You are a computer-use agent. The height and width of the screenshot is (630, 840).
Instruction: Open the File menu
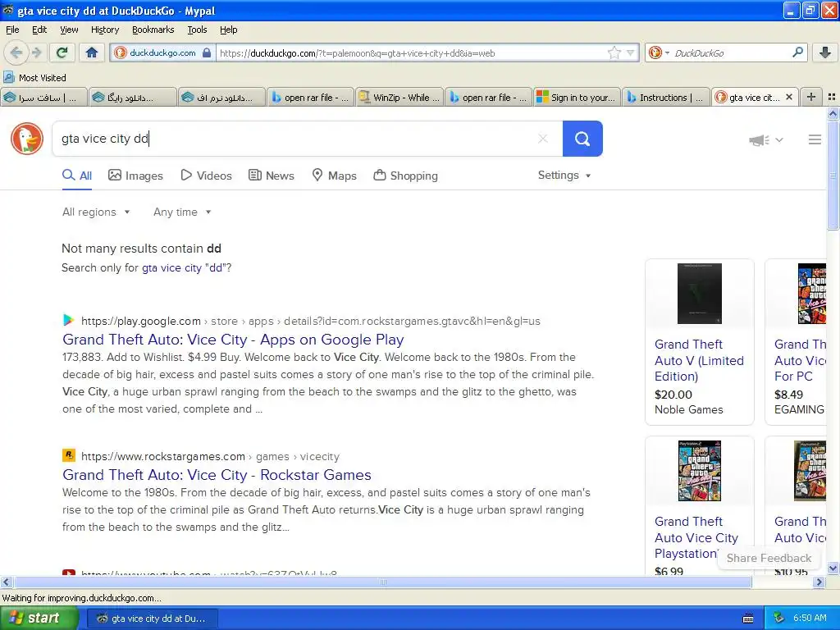click(12, 30)
